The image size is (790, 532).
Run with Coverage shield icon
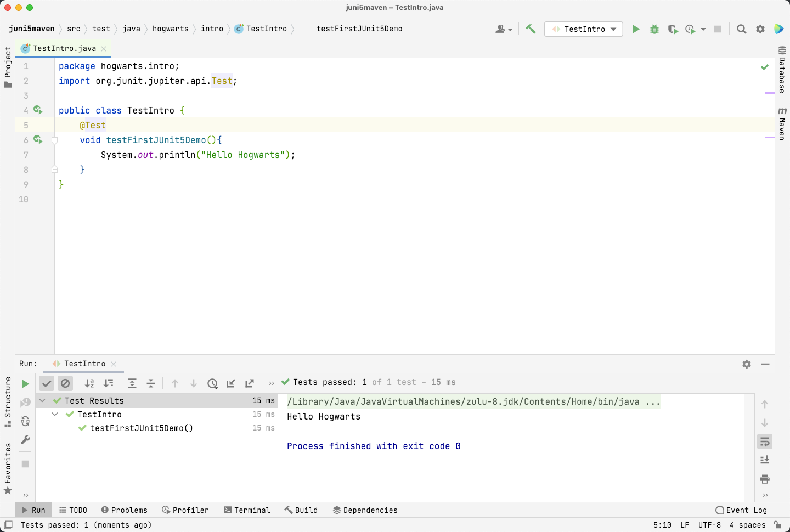click(x=673, y=29)
